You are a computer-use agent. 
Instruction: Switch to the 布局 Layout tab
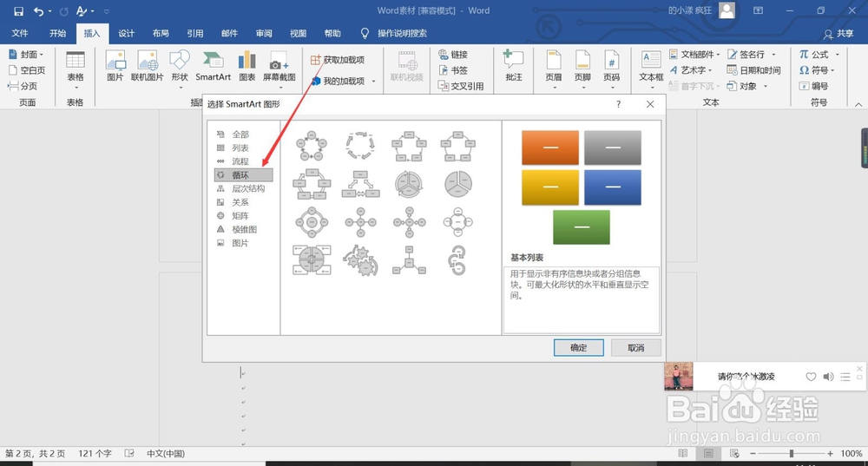point(161,33)
